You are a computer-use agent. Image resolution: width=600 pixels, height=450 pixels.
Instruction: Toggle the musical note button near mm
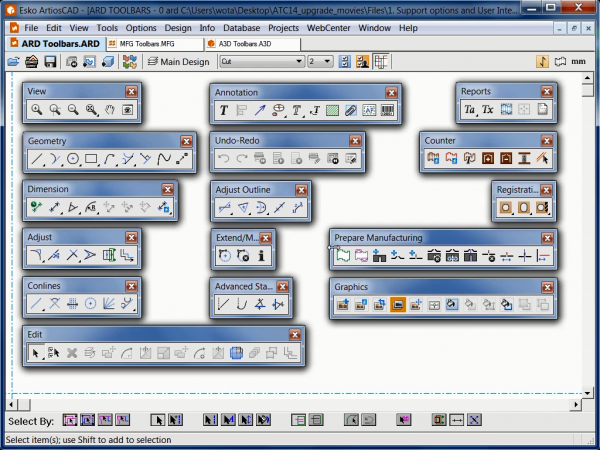(x=543, y=62)
